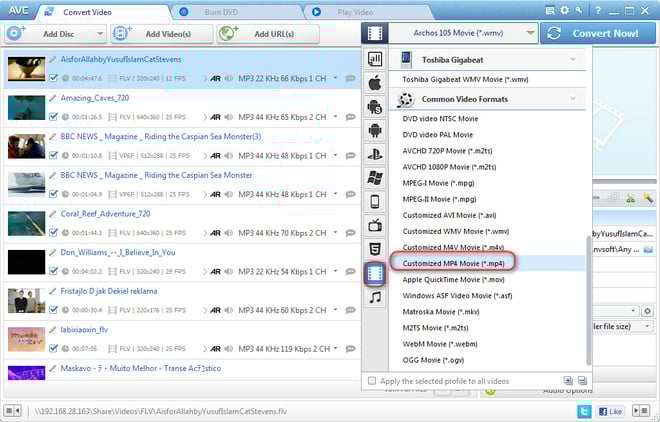660x422 pixels.
Task: Open audio track dropdown for labixiaoxin_flv
Action: point(335,349)
